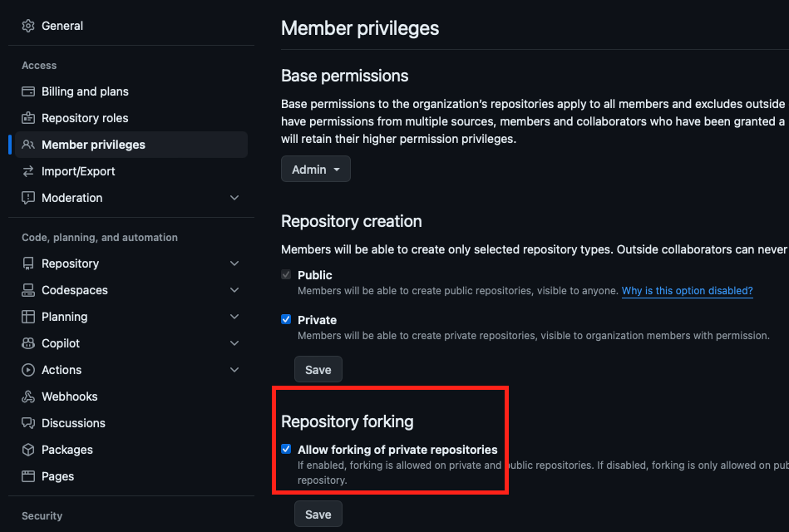This screenshot has height=532, width=789.
Task: Open the Admin base permissions dropdown
Action: [x=316, y=169]
